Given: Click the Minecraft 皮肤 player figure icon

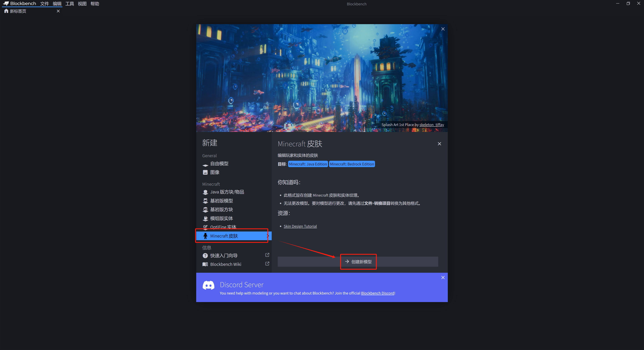Looking at the screenshot, I should coord(205,236).
